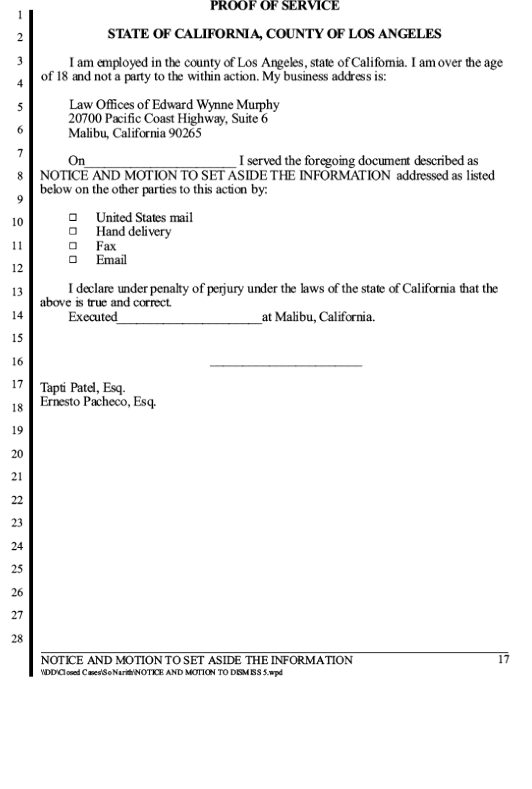Mark the Email checkbox

(x=73, y=260)
